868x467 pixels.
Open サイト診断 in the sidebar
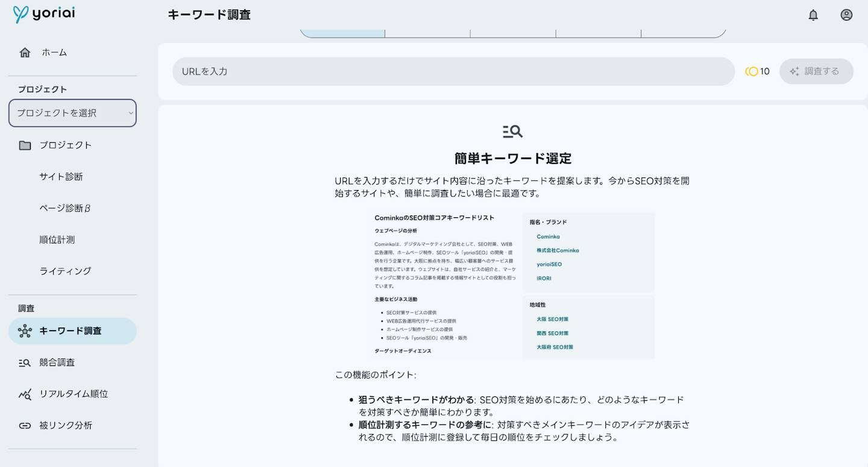coord(61,177)
